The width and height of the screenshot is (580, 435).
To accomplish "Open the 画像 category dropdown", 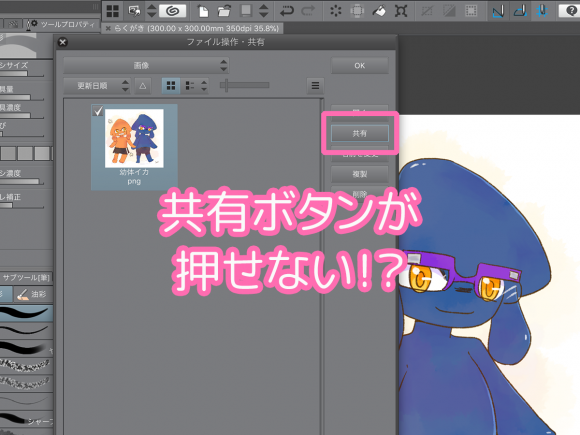I will coord(146,65).
